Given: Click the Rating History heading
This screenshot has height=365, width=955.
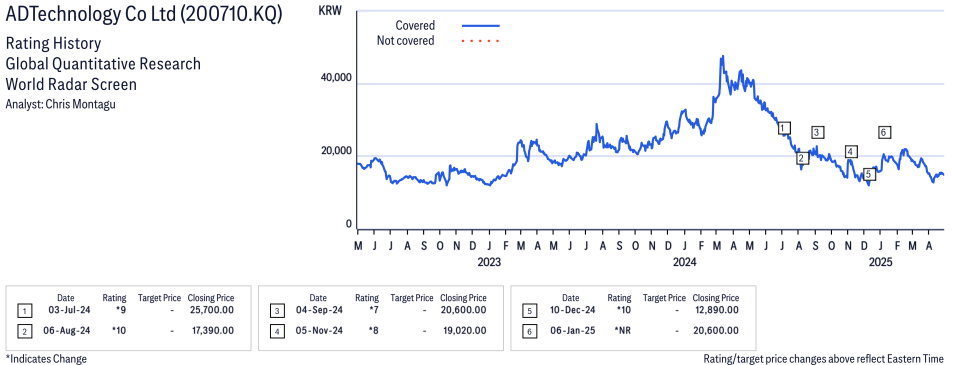Looking at the screenshot, I should point(53,44).
